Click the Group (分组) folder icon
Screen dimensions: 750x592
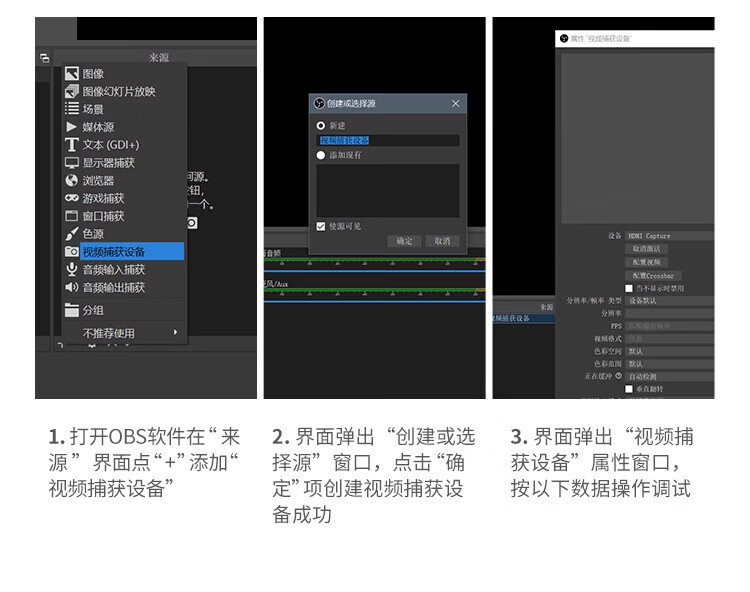click(x=72, y=310)
